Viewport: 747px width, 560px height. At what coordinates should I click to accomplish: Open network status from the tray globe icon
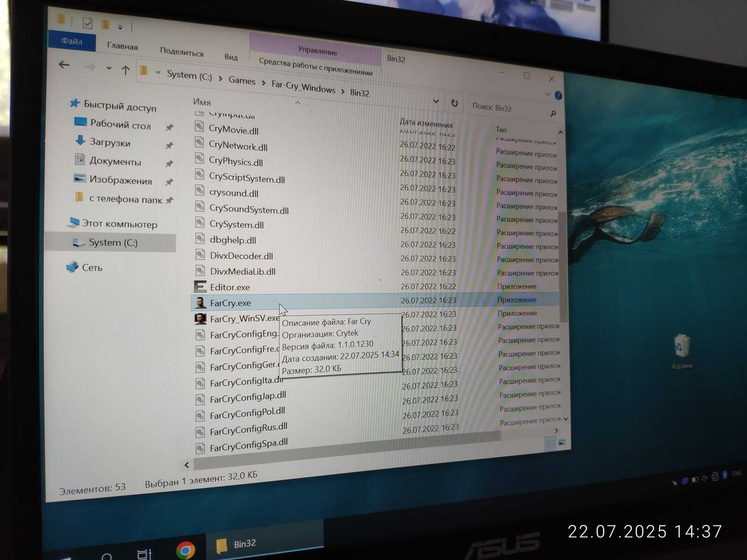pyautogui.click(x=715, y=476)
